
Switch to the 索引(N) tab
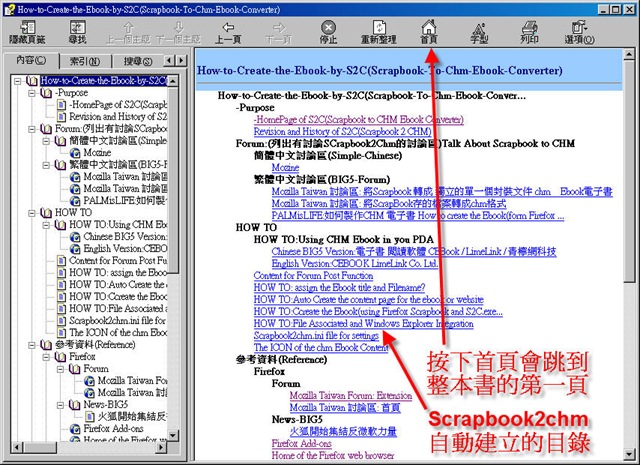pos(85,62)
